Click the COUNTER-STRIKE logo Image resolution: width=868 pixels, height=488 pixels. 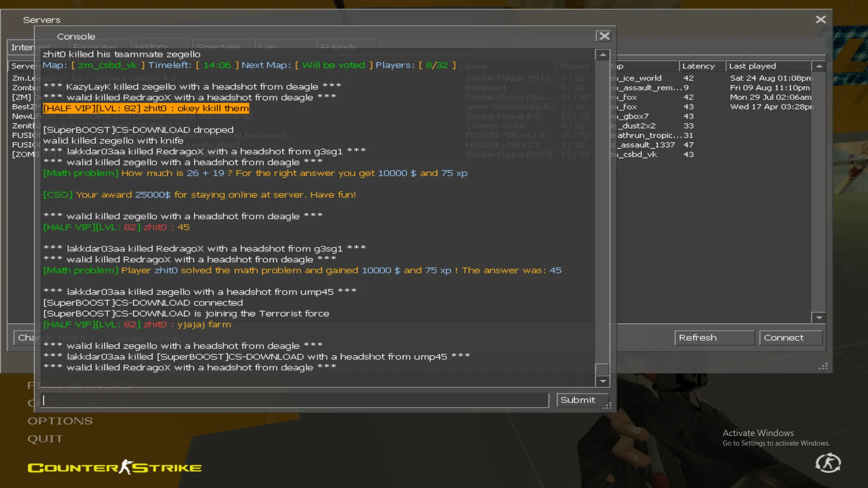tap(115, 467)
